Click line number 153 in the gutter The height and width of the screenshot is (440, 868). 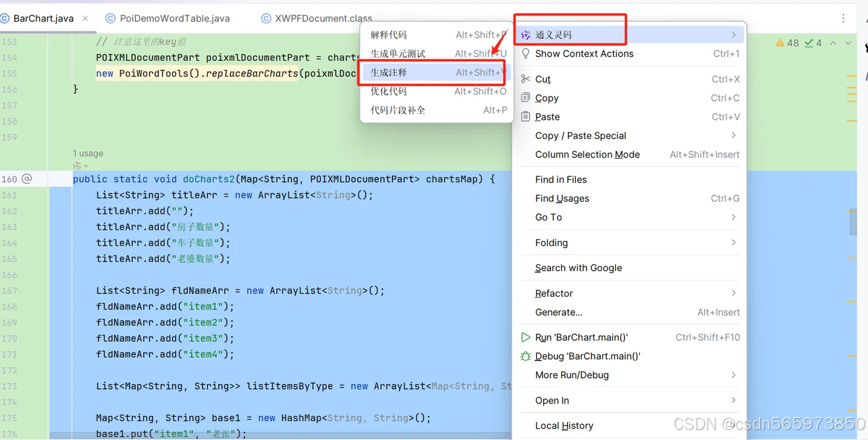pyautogui.click(x=9, y=42)
